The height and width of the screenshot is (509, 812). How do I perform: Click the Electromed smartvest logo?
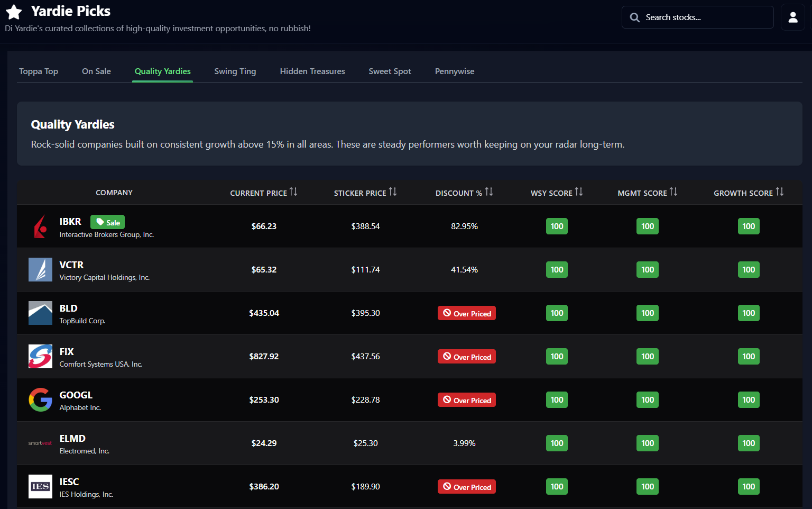(x=40, y=443)
